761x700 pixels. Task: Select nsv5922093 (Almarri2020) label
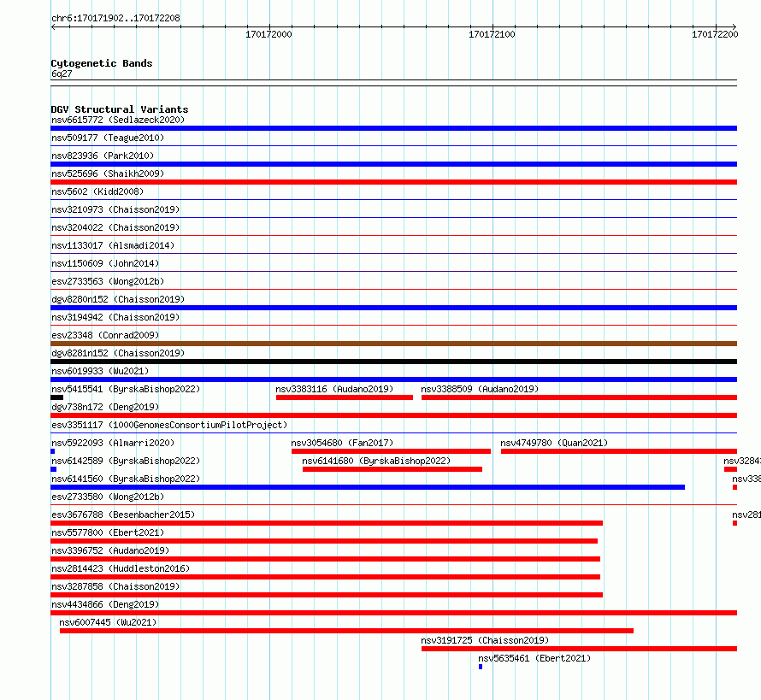pyautogui.click(x=113, y=443)
